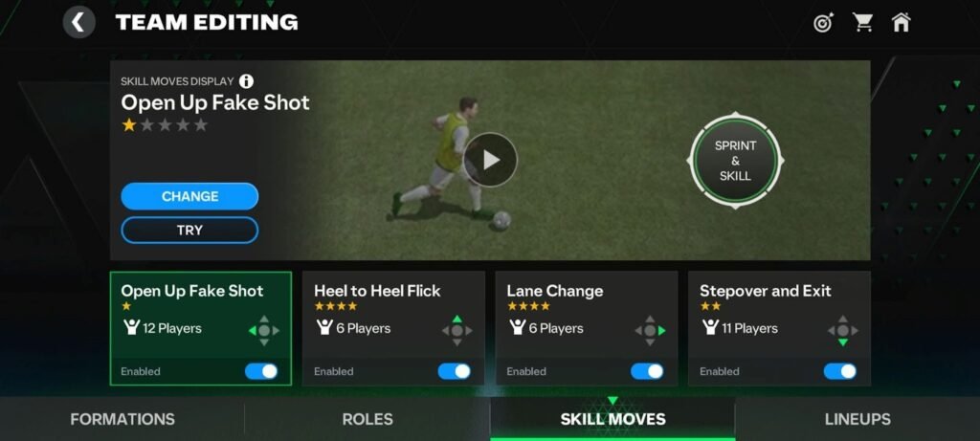Click the Stepover and Exit direction pad icon

843,330
